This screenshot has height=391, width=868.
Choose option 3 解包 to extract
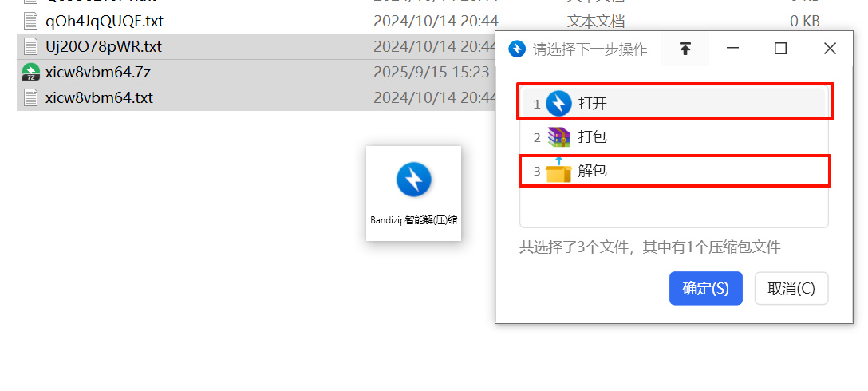(674, 171)
